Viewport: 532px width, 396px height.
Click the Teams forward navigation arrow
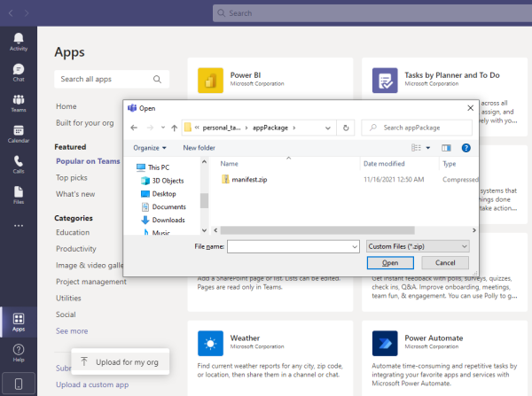click(x=27, y=13)
